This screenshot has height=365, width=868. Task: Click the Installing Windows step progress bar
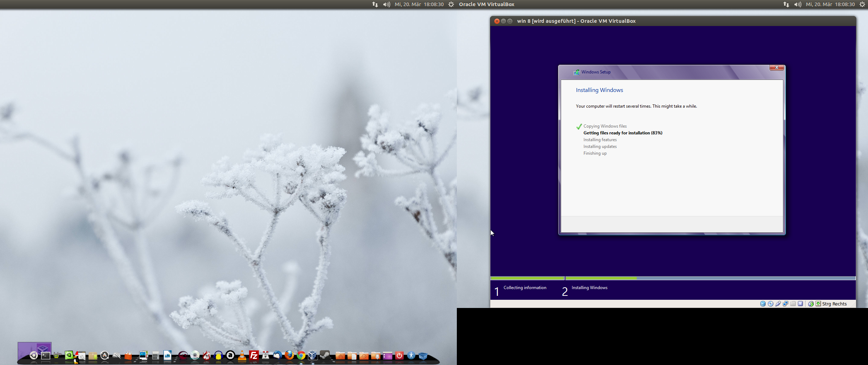710,278
